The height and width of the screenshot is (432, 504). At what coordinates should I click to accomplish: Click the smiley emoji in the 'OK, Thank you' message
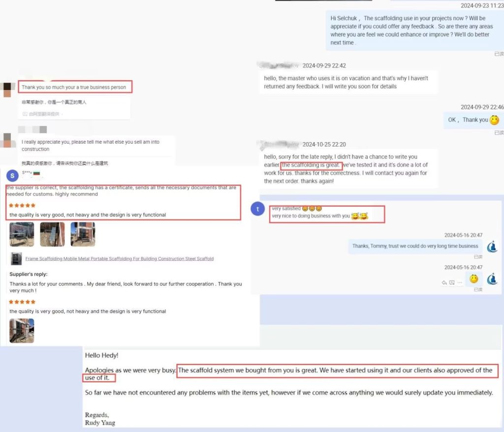(x=494, y=120)
